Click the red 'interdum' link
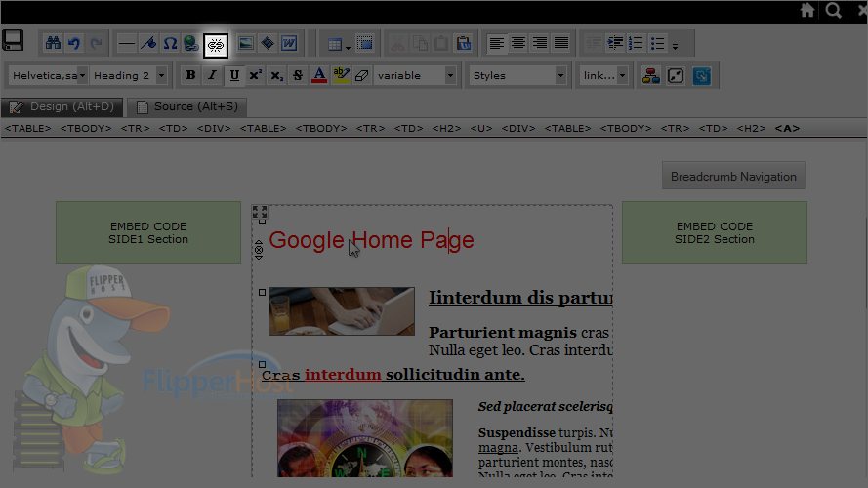Image resolution: width=868 pixels, height=488 pixels. pos(343,375)
